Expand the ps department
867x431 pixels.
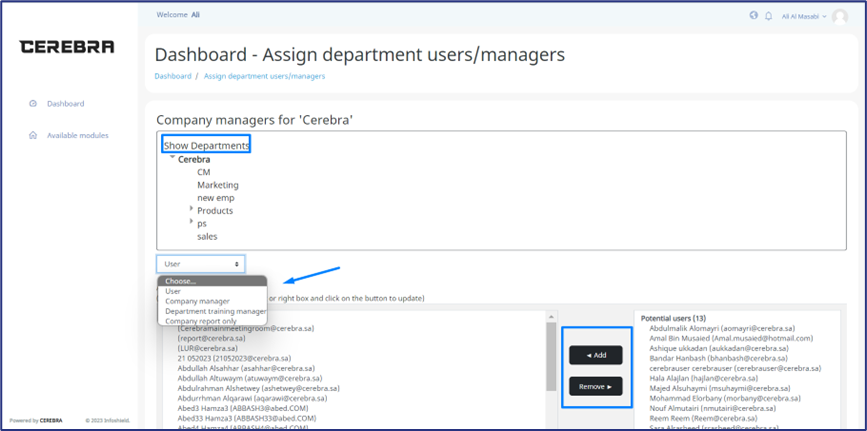tap(191, 222)
